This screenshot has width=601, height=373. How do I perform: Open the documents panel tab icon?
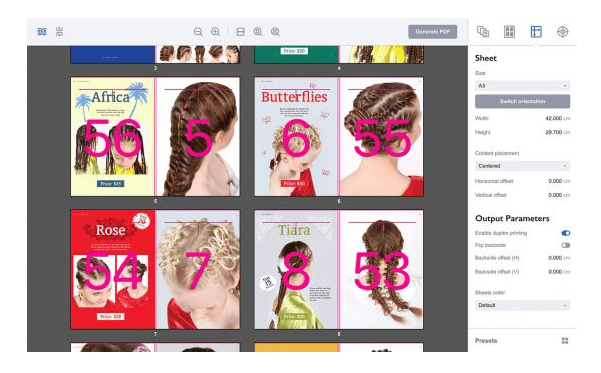pyautogui.click(x=483, y=32)
